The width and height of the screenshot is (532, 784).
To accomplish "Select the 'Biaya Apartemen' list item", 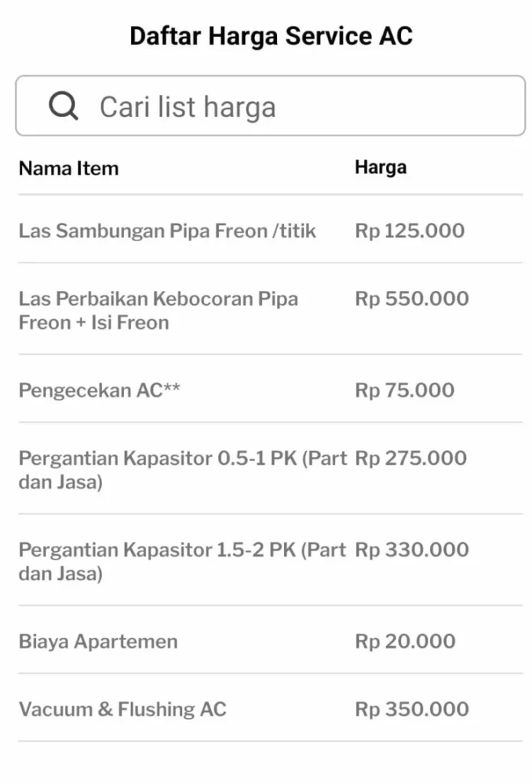I will click(x=98, y=641).
